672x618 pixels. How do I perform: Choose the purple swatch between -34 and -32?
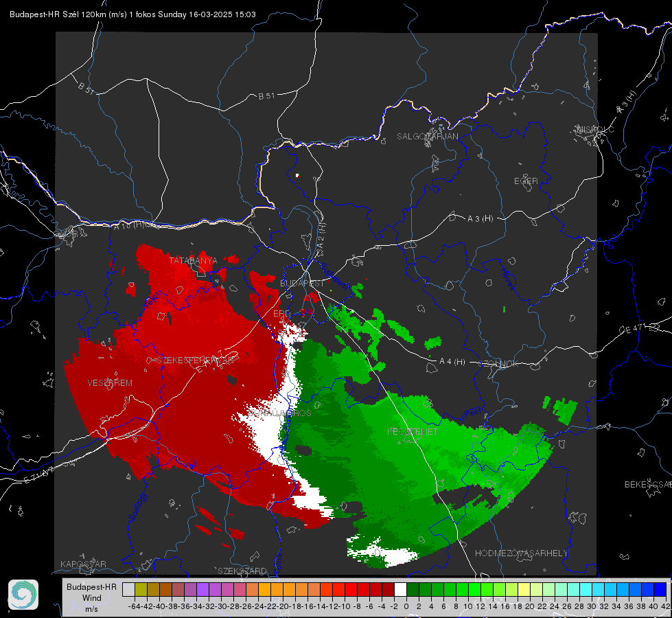202,589
